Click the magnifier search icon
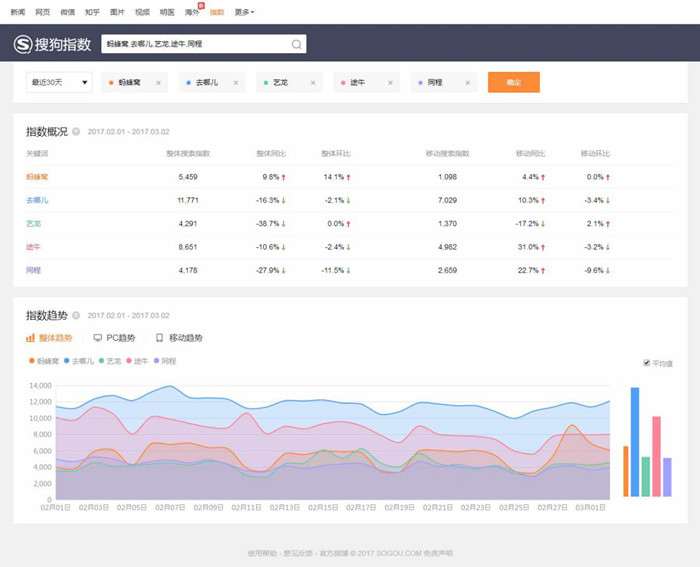The image size is (700, 567). (296, 44)
